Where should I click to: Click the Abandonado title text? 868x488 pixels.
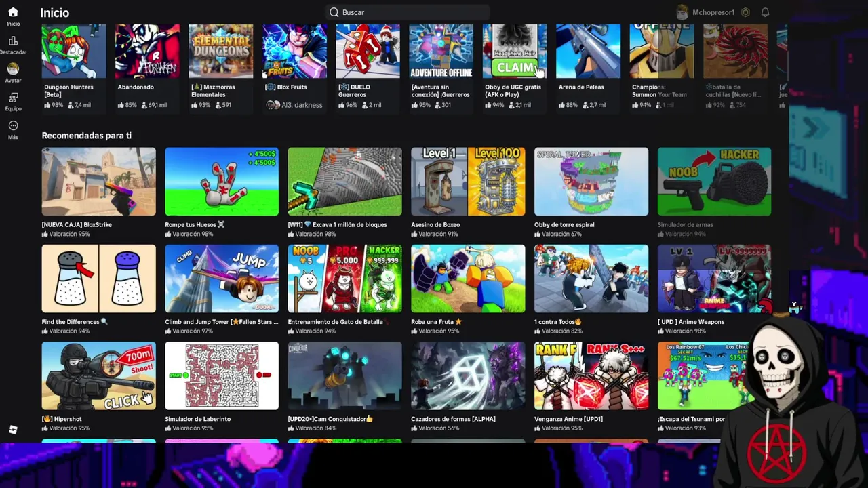click(x=136, y=87)
